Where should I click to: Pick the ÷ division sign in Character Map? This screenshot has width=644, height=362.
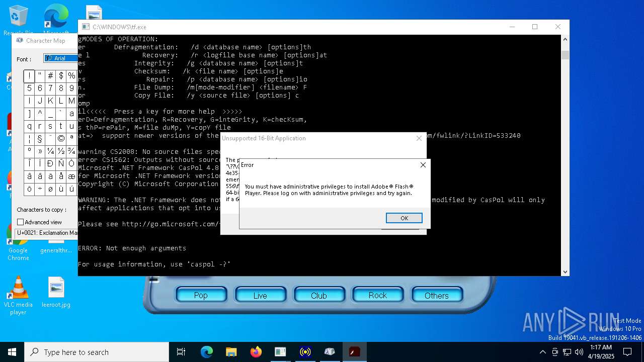[x=40, y=189]
